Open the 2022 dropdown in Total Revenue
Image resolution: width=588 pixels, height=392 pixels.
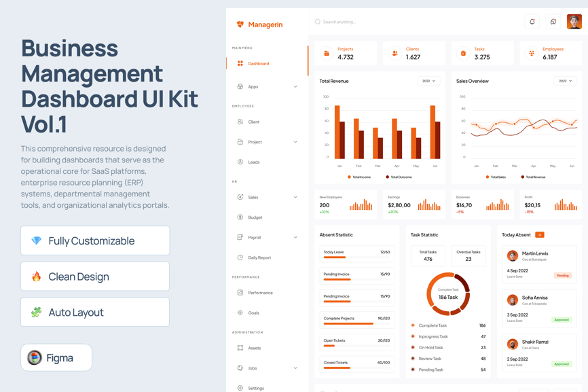tap(428, 81)
